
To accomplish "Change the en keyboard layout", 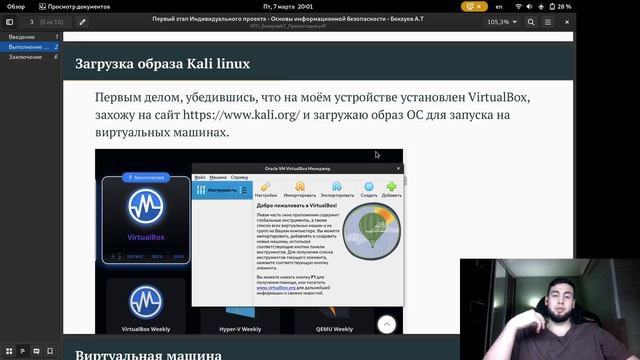I will click(499, 7).
